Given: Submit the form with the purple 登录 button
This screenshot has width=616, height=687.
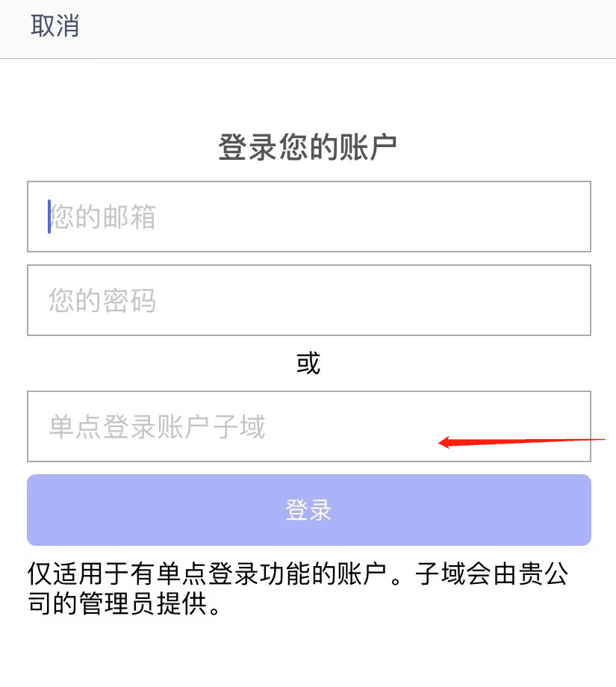Looking at the screenshot, I should pyautogui.click(x=308, y=510).
